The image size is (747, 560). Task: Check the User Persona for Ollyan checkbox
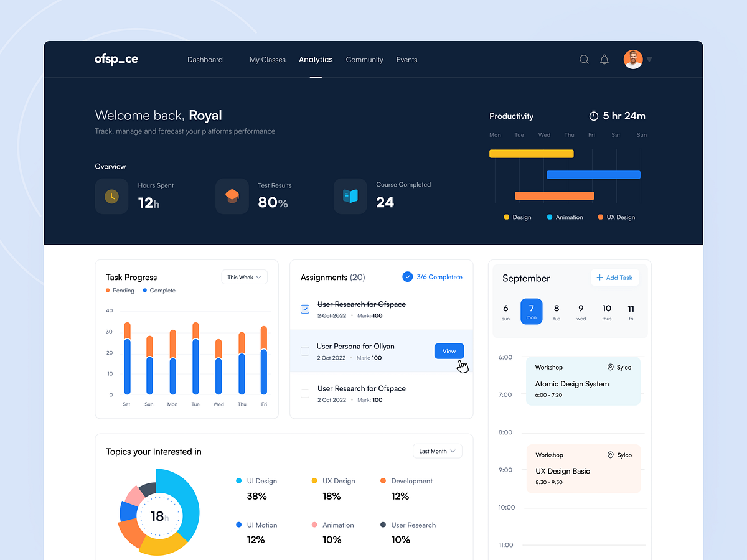tap(305, 351)
